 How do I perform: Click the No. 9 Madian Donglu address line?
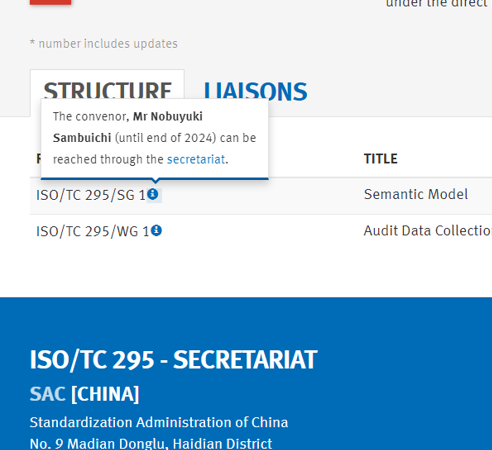pyautogui.click(x=151, y=444)
